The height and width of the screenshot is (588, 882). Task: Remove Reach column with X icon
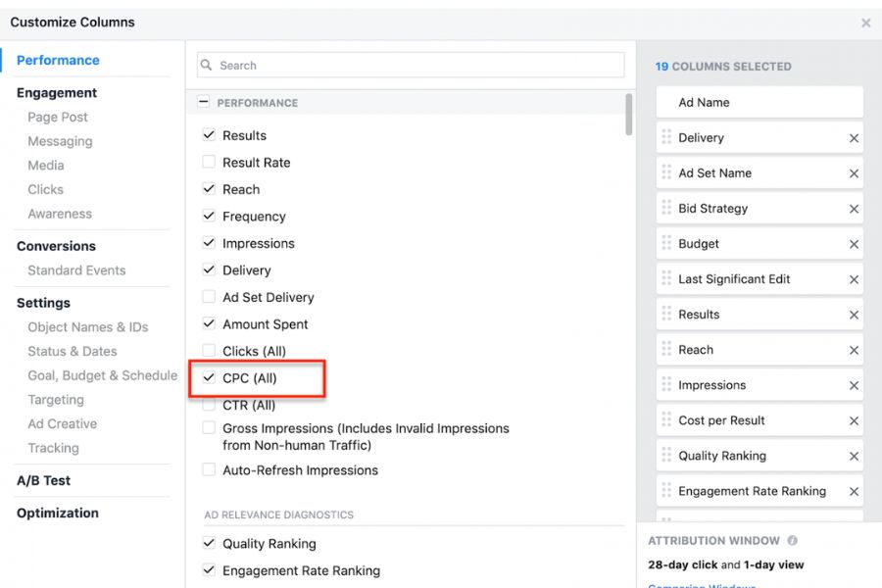tap(854, 350)
